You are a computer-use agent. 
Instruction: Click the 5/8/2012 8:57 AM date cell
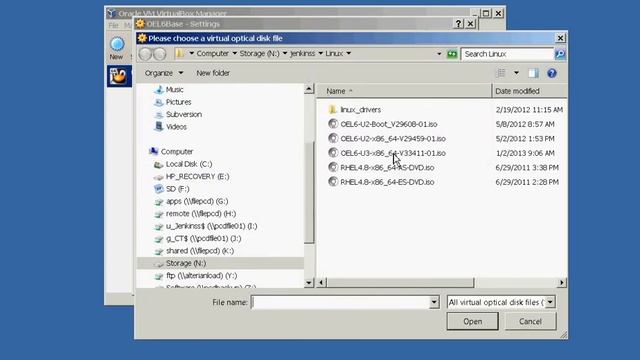(x=525, y=124)
